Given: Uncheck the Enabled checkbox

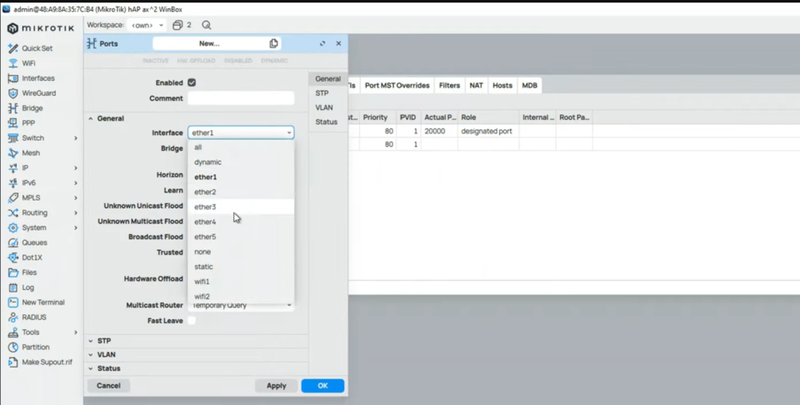Looking at the screenshot, I should (x=192, y=82).
